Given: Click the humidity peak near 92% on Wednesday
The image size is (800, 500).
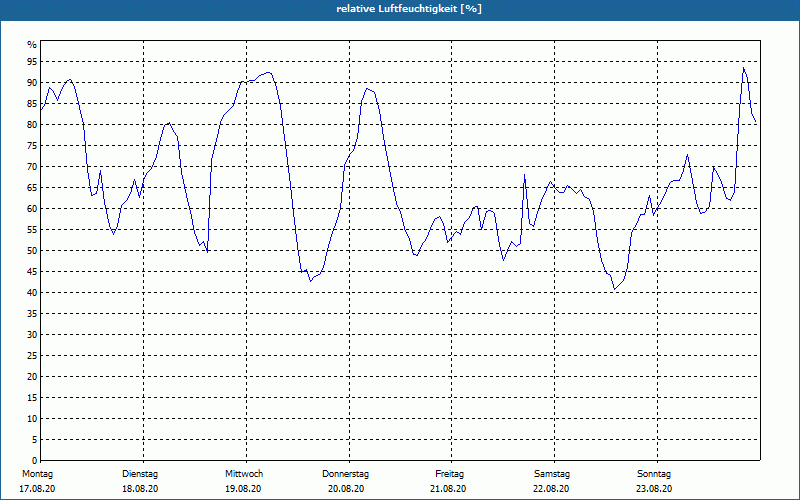Looking at the screenshot, I should [x=268, y=72].
